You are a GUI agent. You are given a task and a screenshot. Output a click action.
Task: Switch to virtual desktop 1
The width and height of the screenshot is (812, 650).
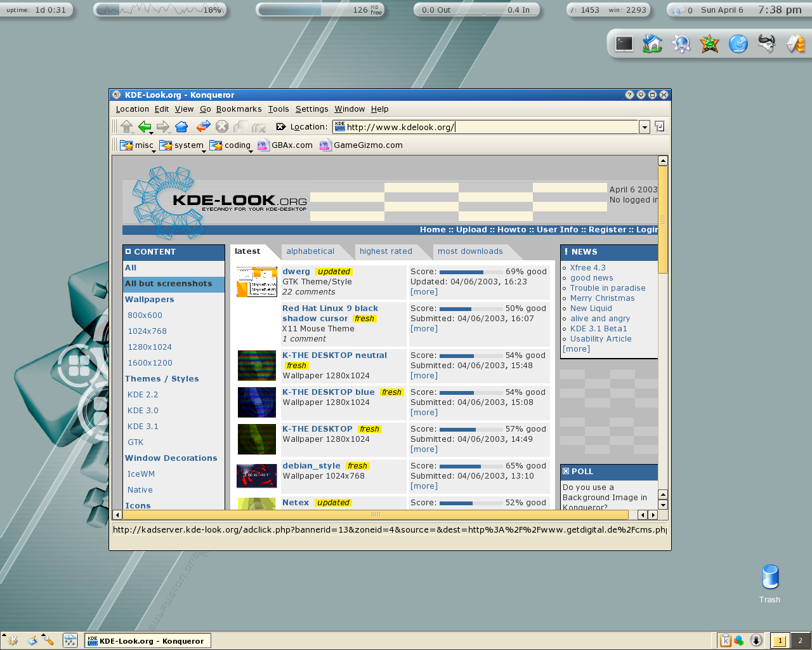point(780,640)
